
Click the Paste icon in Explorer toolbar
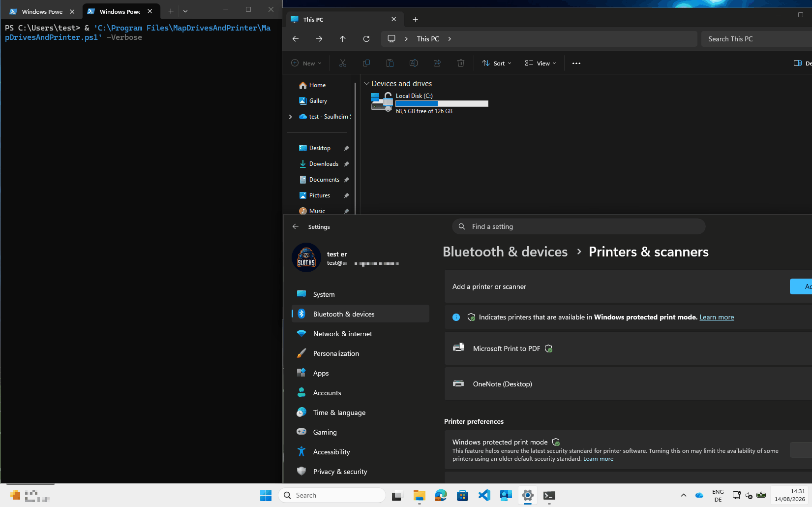[x=390, y=63]
